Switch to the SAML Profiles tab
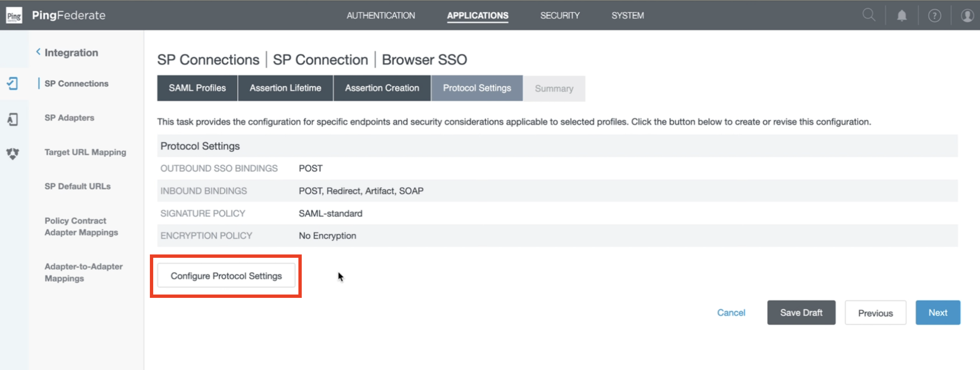 click(x=197, y=88)
